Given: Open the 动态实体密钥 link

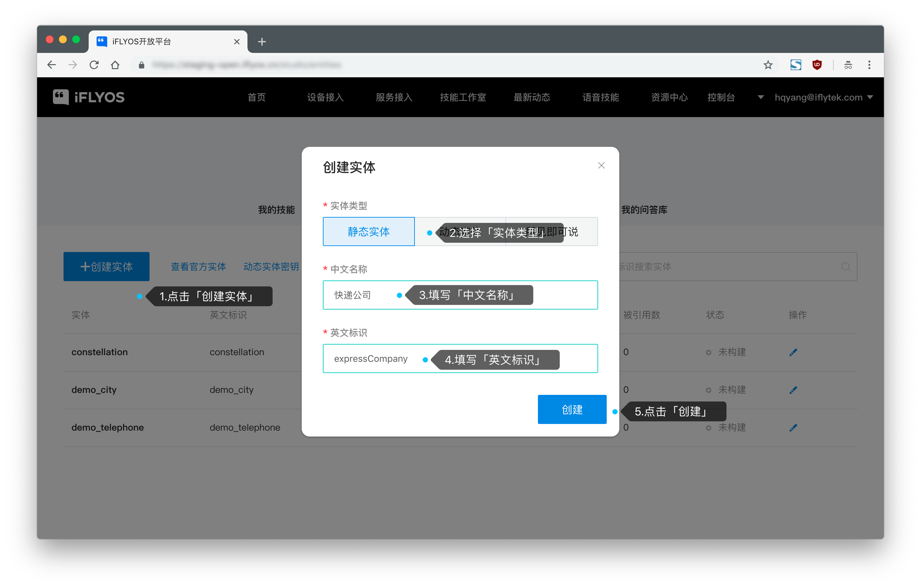Looking at the screenshot, I should (x=271, y=267).
